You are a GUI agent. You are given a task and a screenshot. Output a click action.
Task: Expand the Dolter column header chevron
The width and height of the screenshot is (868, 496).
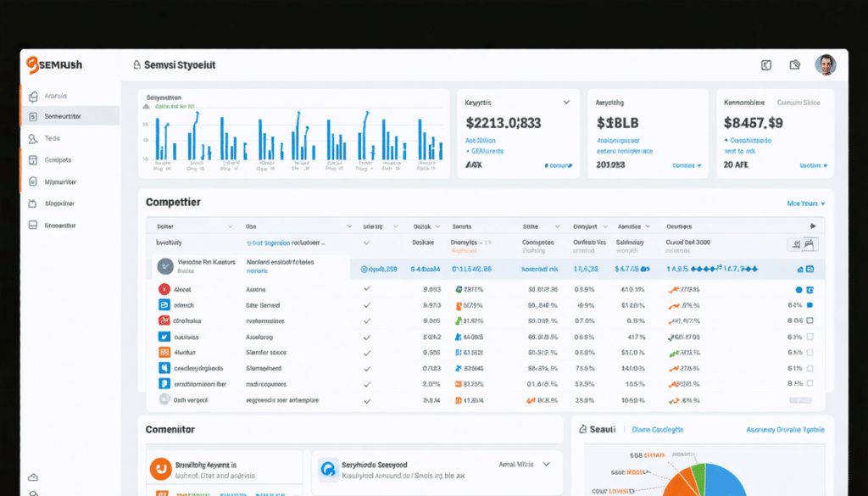tap(231, 226)
